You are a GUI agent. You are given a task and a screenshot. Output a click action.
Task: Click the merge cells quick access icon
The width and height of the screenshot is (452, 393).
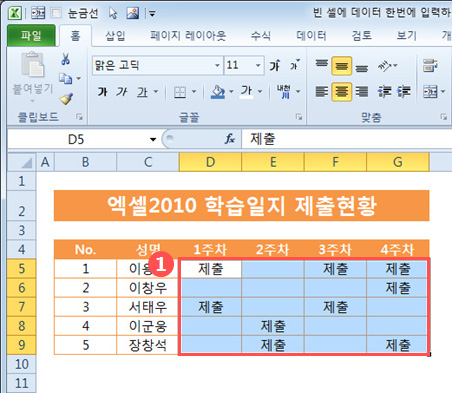pyautogui.click(x=38, y=13)
